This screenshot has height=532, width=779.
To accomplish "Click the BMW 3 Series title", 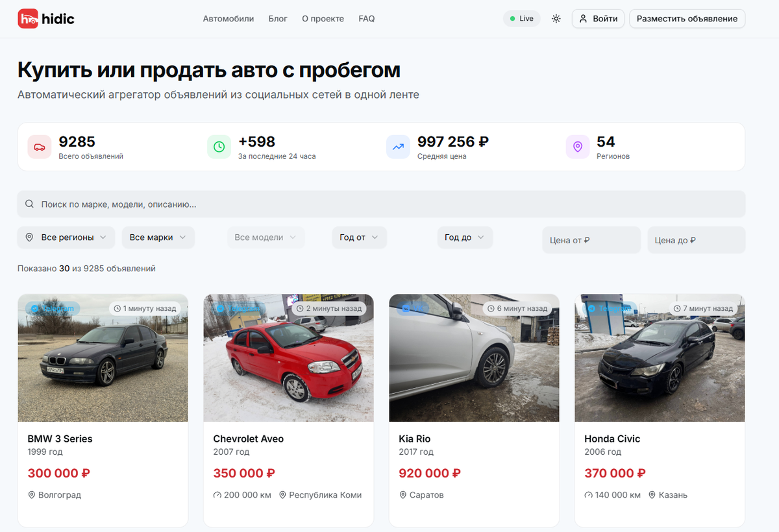I will pyautogui.click(x=60, y=439).
